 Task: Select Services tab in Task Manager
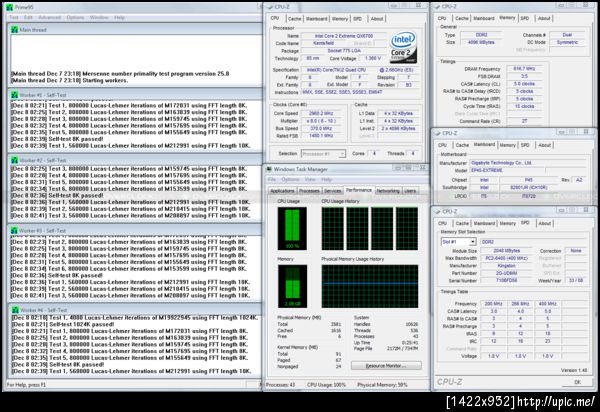tap(333, 191)
